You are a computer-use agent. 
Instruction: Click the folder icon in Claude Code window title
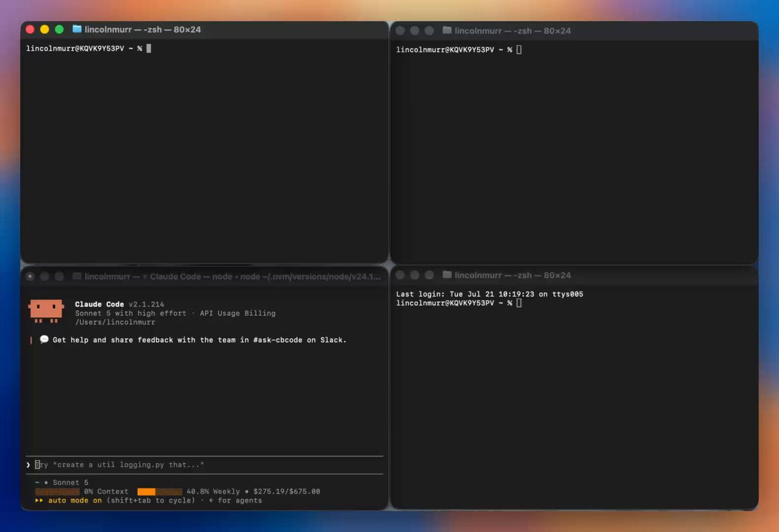(x=77, y=276)
